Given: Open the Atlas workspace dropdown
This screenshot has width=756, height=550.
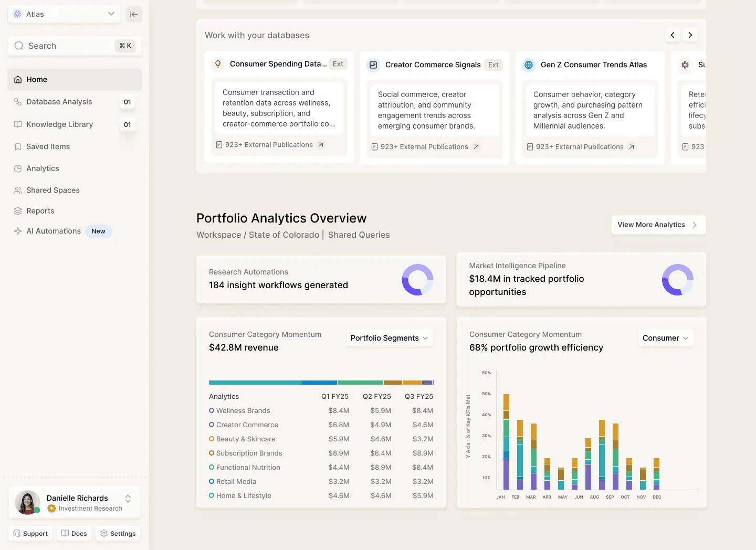Looking at the screenshot, I should point(64,14).
